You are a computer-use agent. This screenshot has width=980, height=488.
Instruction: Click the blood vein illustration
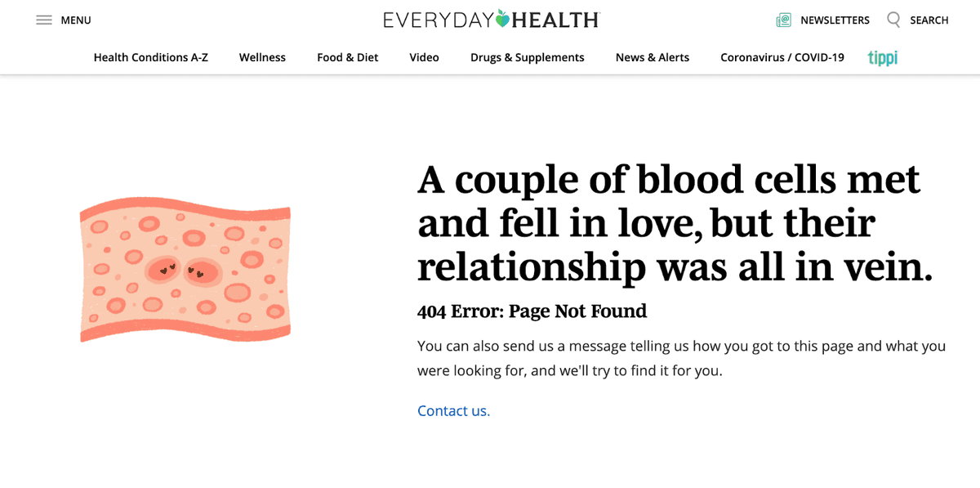click(185, 270)
